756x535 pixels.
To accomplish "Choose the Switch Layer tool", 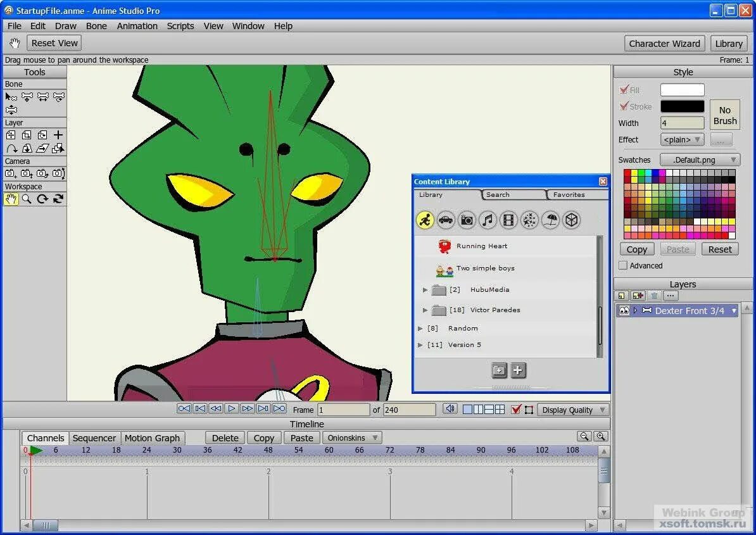I will 58,148.
